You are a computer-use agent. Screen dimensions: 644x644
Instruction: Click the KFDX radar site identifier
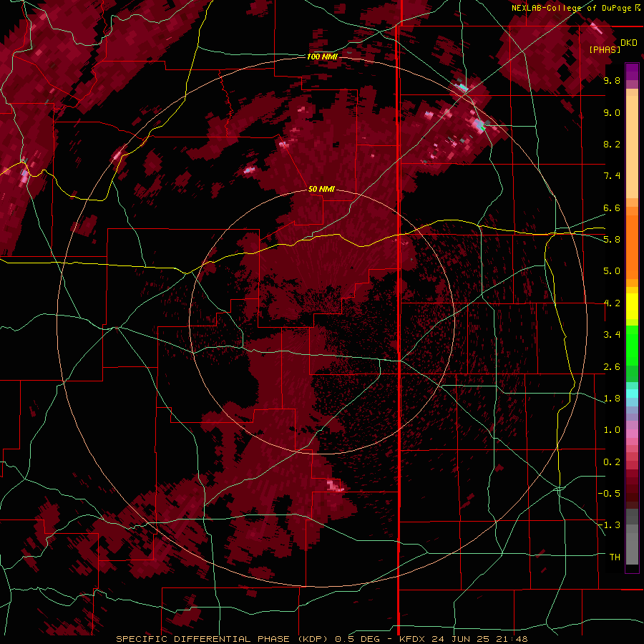tap(412, 639)
